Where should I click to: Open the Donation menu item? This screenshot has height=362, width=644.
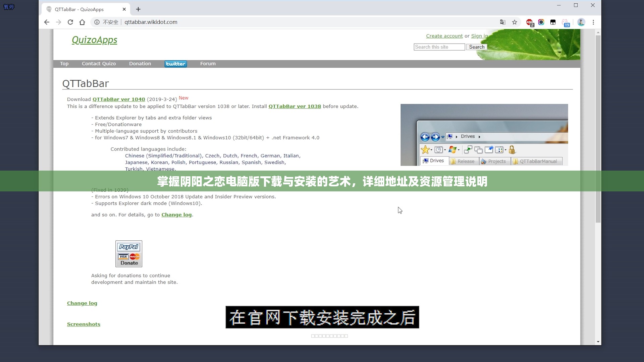tap(140, 64)
